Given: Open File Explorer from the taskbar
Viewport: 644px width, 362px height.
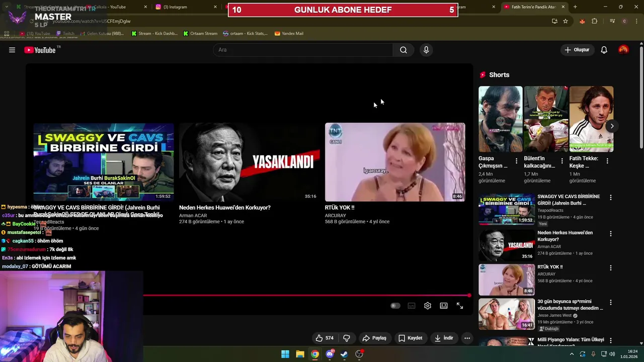Looking at the screenshot, I should (300, 354).
